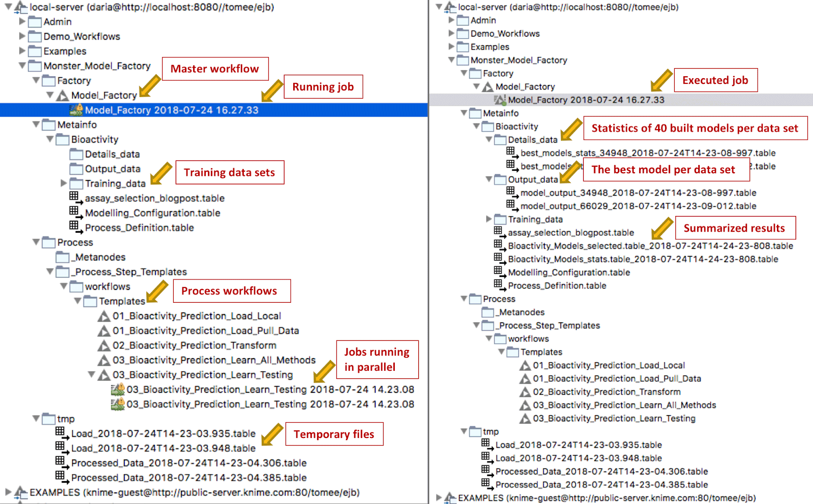The image size is (813, 504).
Task: Click the running Model_Factory job icon in left panel
Action: 76,110
